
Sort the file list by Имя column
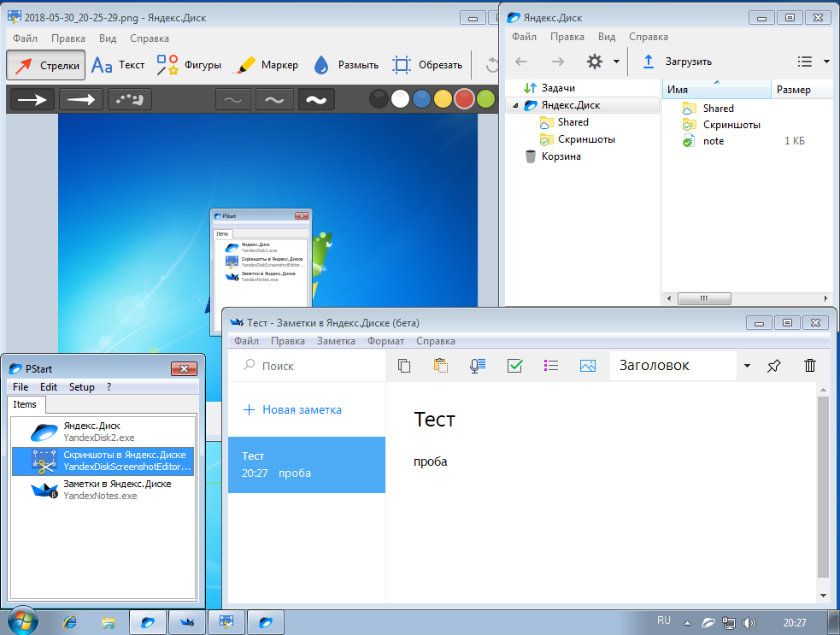[717, 90]
